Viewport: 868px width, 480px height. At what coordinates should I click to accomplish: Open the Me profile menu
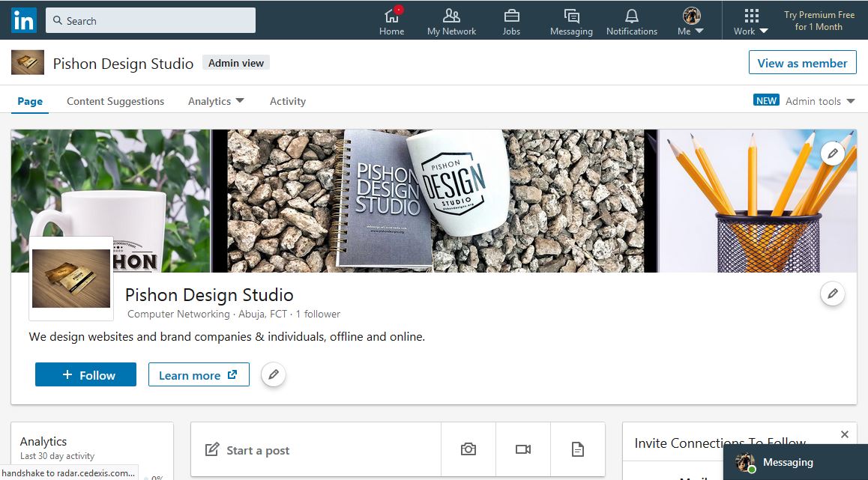point(691,22)
